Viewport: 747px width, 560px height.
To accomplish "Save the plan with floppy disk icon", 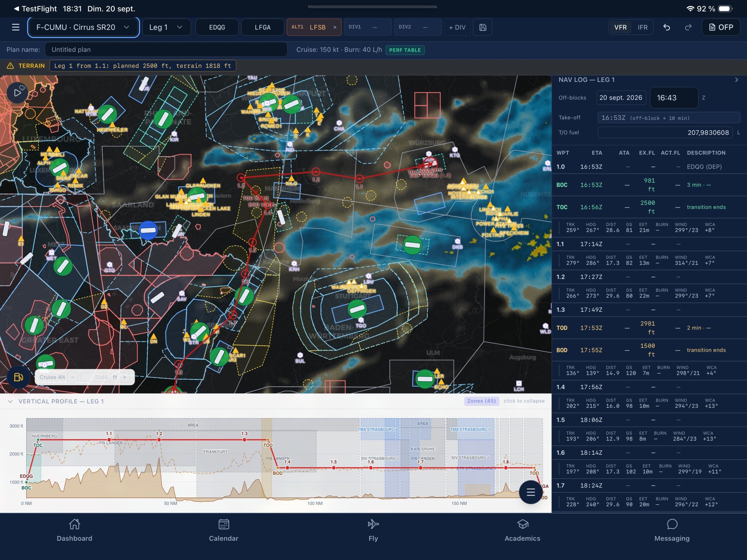I will pyautogui.click(x=483, y=27).
